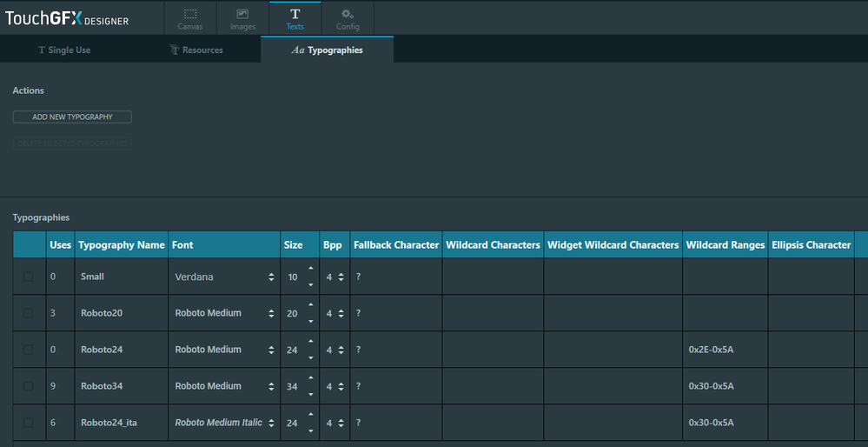This screenshot has width=868, height=447.
Task: Decrease size of Small typography
Action: pos(310,284)
